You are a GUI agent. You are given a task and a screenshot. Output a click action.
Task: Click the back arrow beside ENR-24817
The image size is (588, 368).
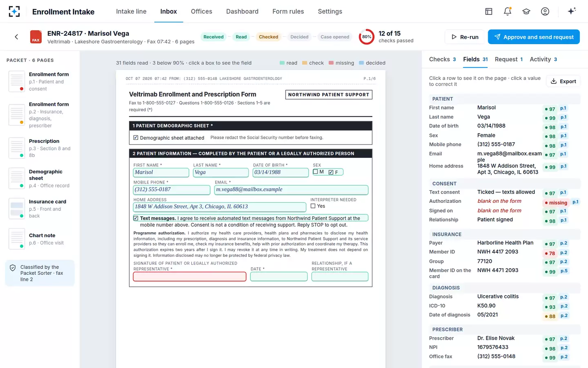coord(16,37)
